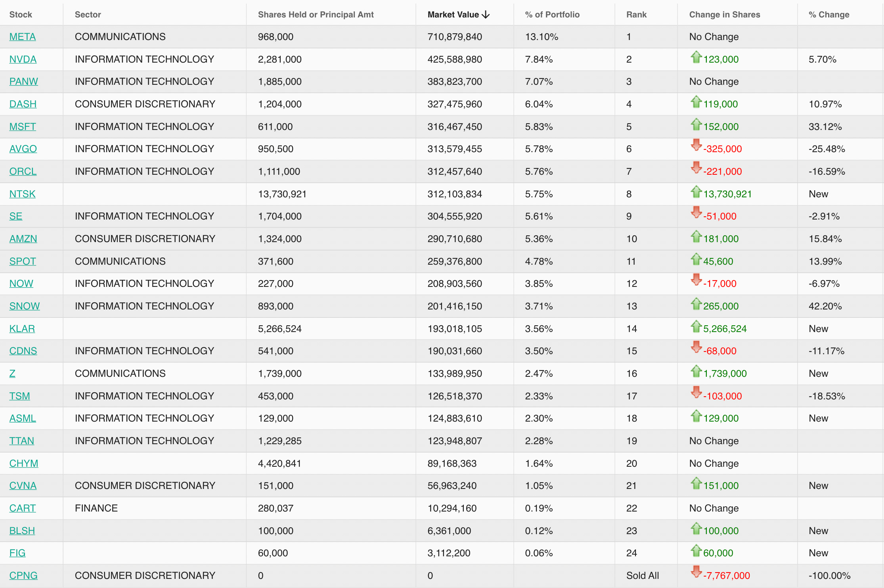The image size is (884, 588).
Task: Click Shares Held or Principal Amt header
Action: click(x=316, y=15)
